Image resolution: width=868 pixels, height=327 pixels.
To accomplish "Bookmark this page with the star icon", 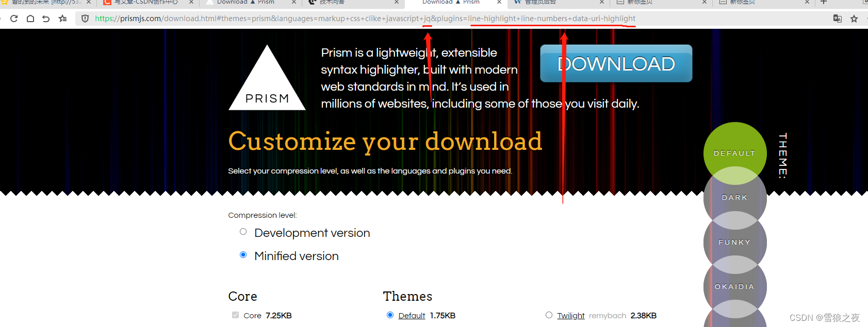I will tap(854, 19).
